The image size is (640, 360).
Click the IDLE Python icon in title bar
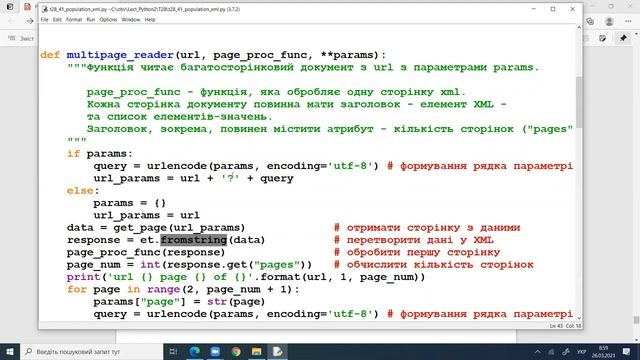click(45, 9)
